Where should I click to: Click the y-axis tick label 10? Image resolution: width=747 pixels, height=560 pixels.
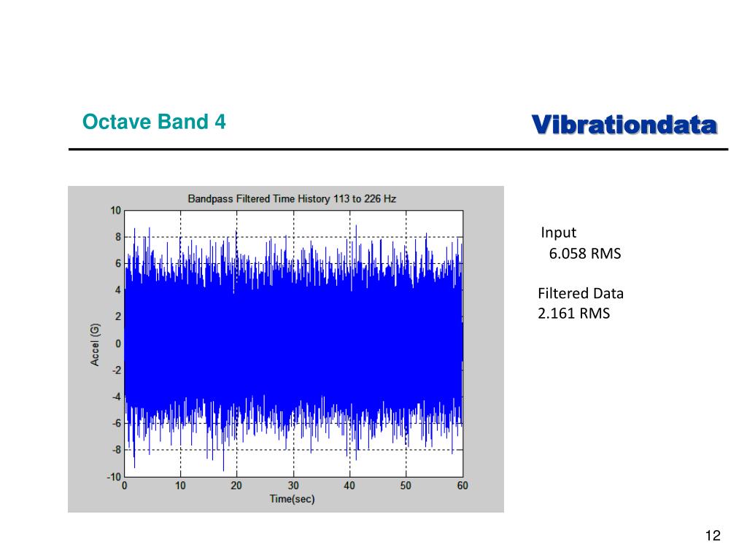pos(116,211)
